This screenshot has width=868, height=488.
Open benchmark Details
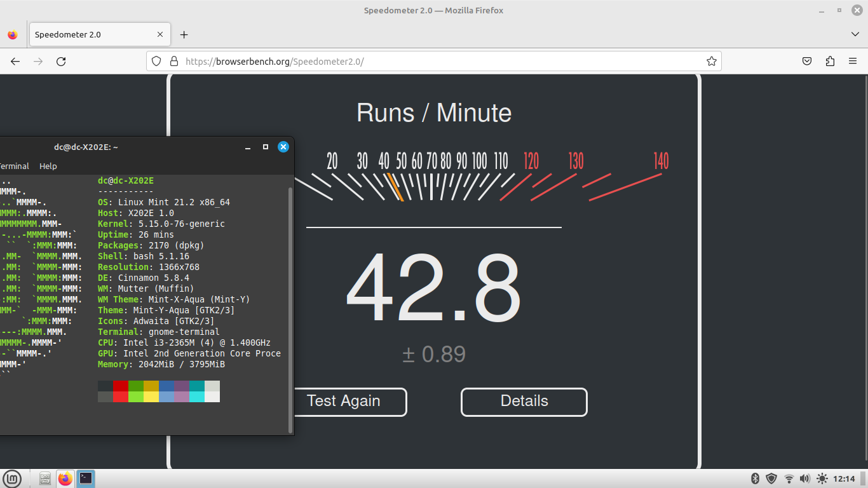[x=524, y=402]
